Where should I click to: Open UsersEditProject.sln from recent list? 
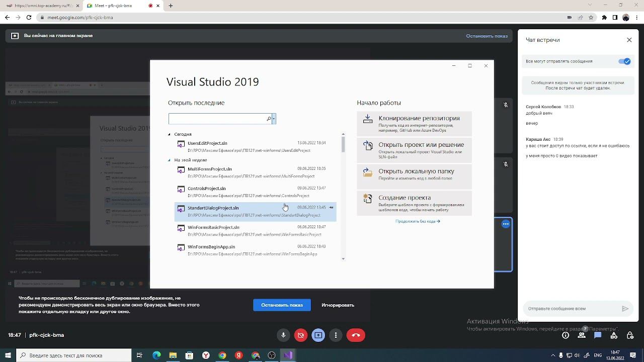pos(255,146)
